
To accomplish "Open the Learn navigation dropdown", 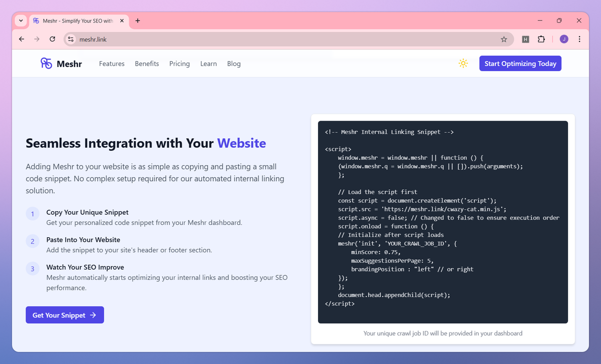I will (x=208, y=64).
